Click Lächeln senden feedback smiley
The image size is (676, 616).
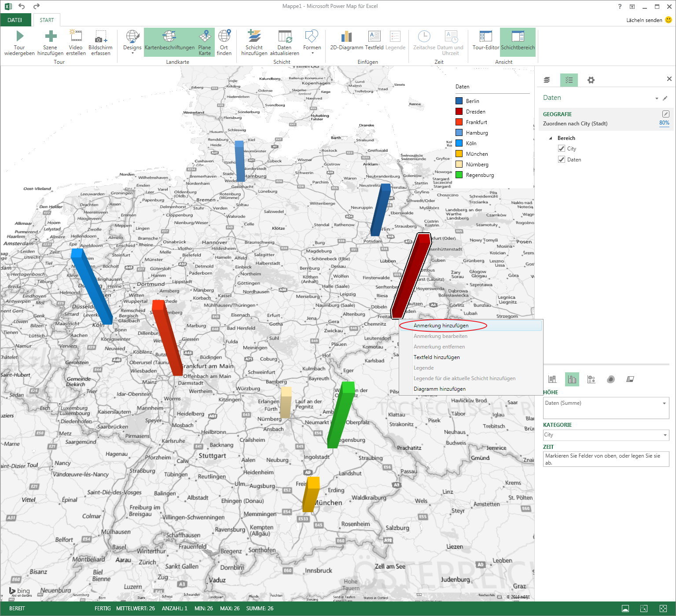(x=669, y=20)
